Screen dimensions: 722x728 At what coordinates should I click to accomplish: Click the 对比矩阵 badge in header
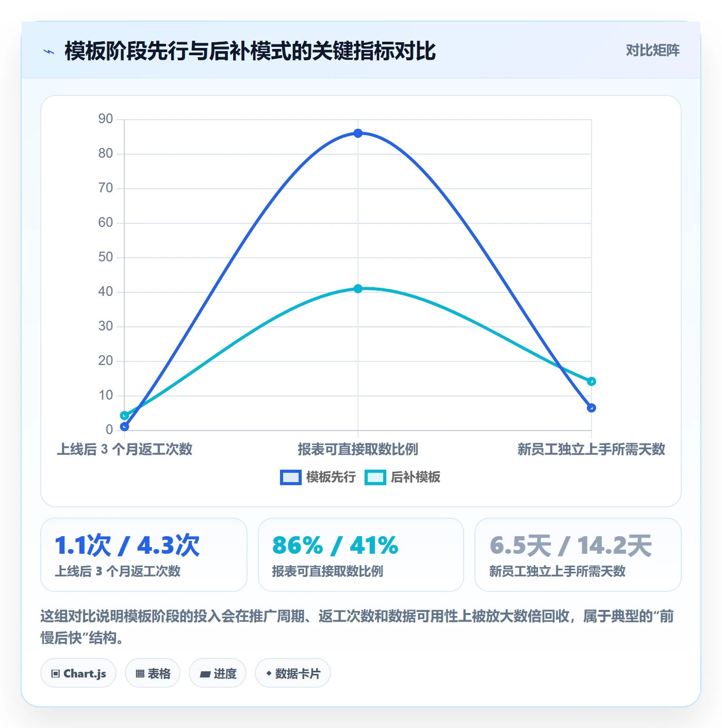point(652,50)
